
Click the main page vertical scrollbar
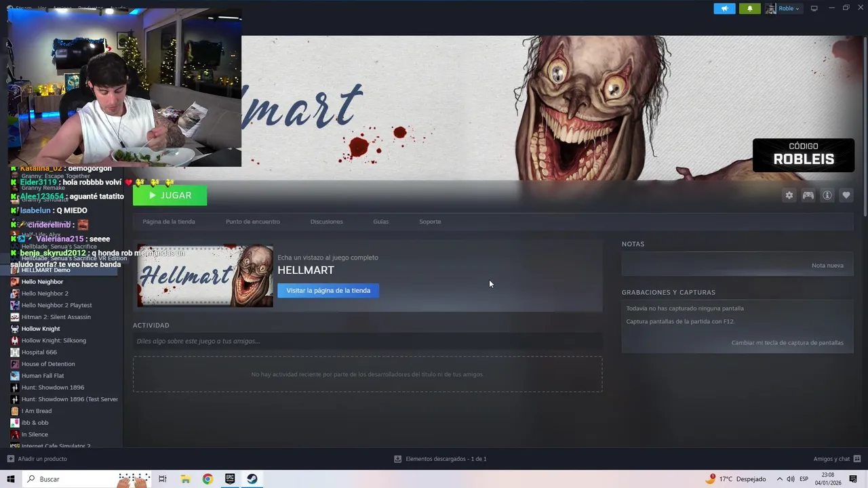(865, 125)
